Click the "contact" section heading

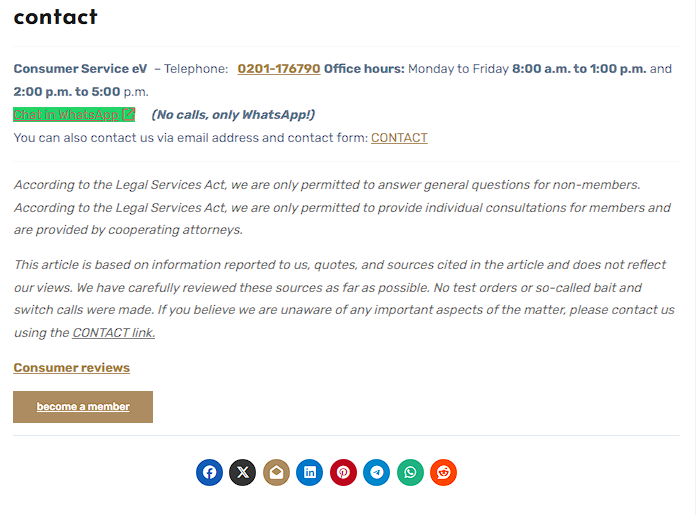(55, 17)
